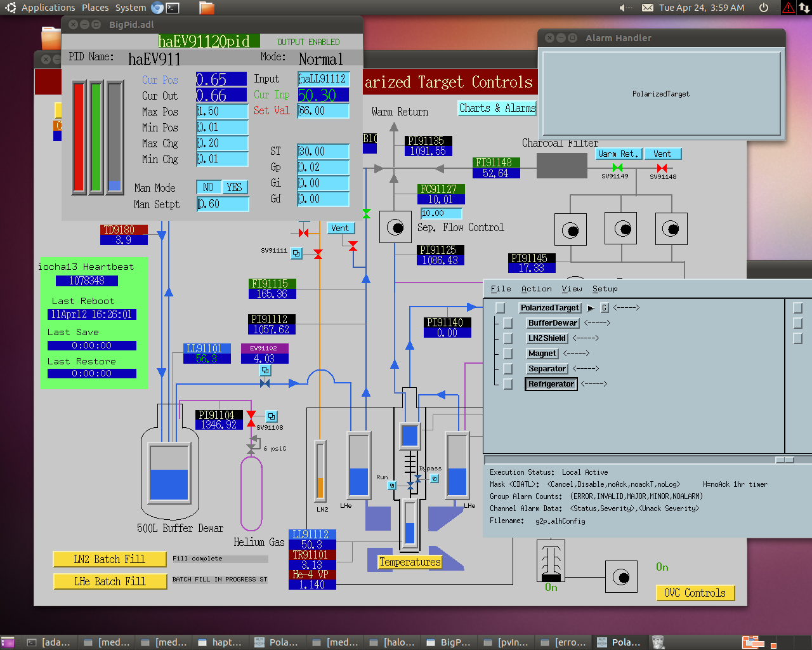Toggle the LN2Shield alarm checkbox
Screen dimensions: 812x650
pos(507,338)
